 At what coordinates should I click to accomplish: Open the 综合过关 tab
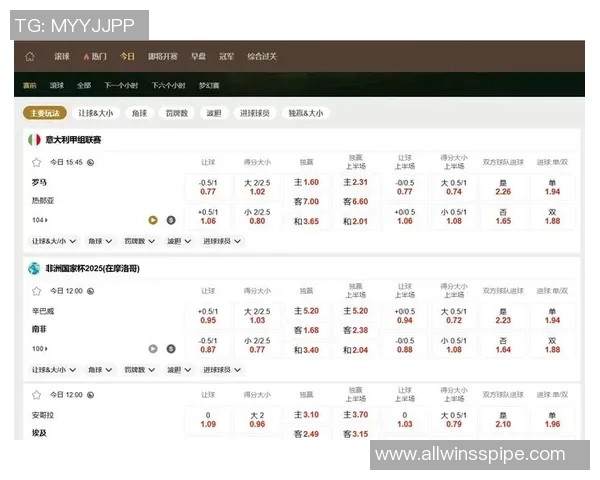(x=262, y=57)
